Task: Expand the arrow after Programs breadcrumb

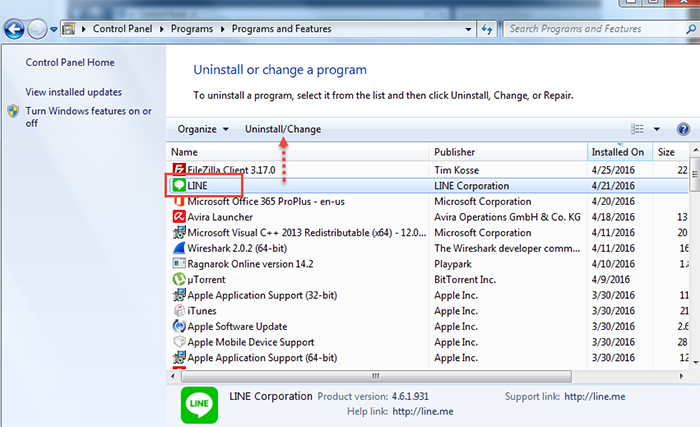Action: click(x=222, y=29)
